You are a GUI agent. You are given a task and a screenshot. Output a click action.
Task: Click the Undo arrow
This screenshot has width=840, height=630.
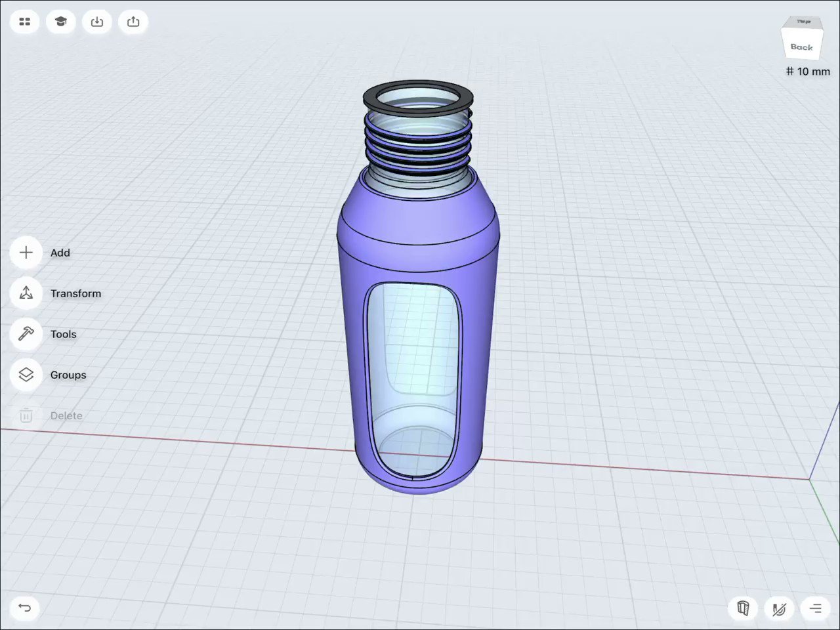(x=25, y=608)
